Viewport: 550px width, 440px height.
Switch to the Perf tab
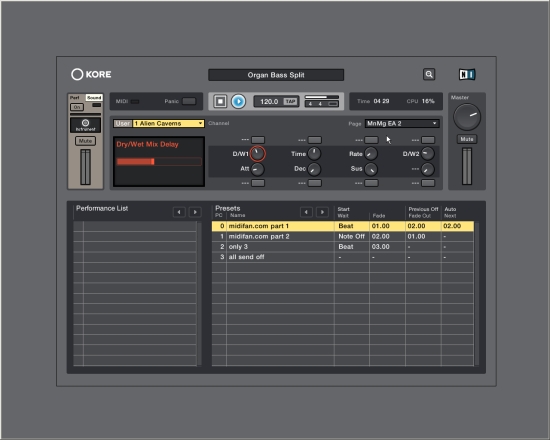[x=75, y=98]
